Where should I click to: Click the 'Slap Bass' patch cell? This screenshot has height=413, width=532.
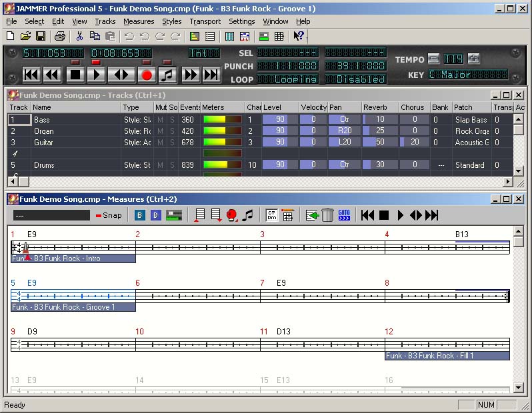(x=471, y=120)
